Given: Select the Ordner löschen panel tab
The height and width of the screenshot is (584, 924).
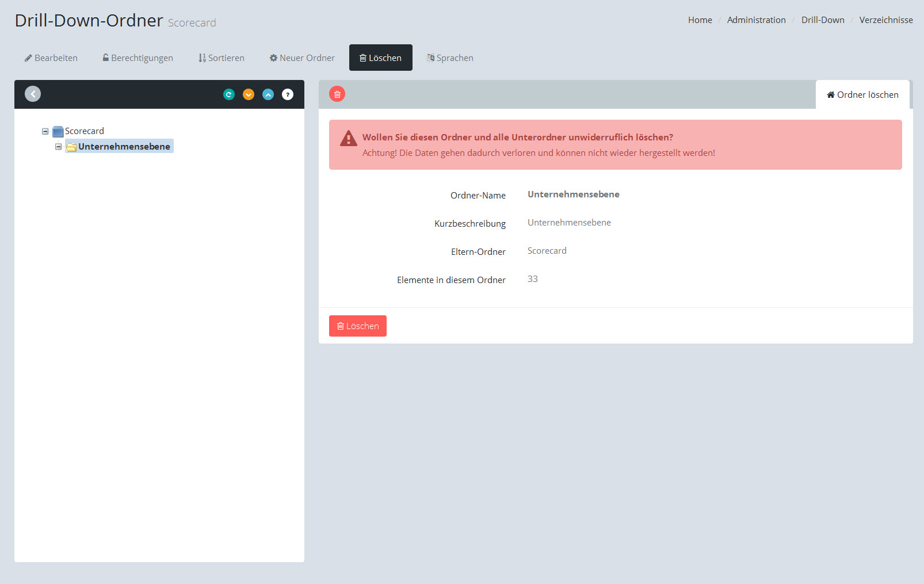Looking at the screenshot, I should click(862, 95).
